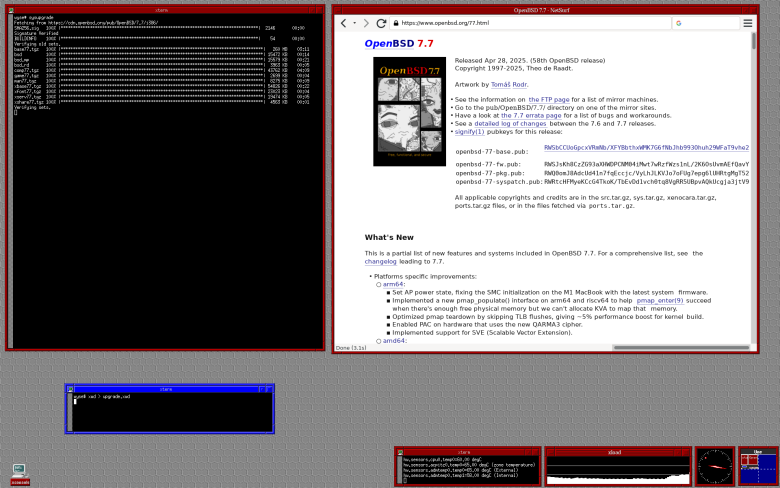The image size is (780, 488).
Task: Follow the FTP page link
Action: [x=549, y=99]
